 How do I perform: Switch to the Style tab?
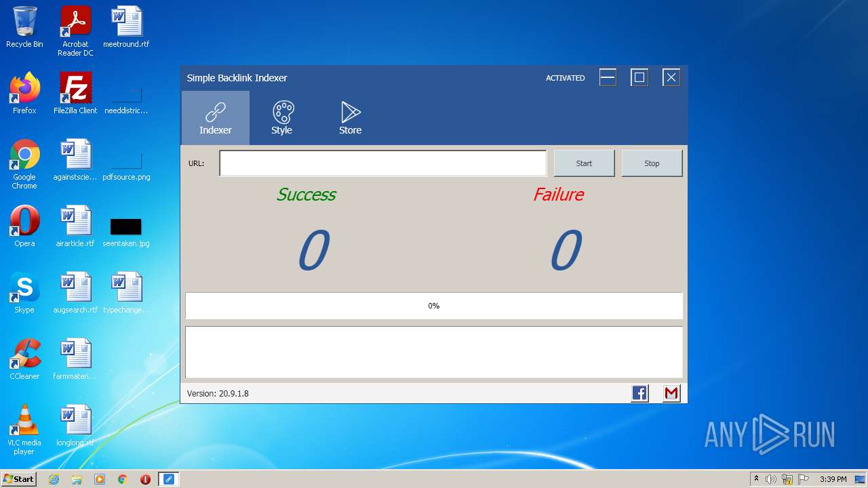click(x=282, y=118)
